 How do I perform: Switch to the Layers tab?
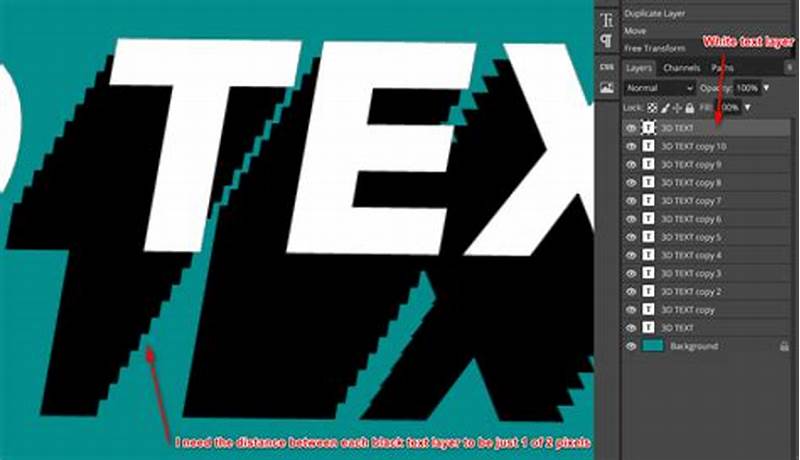[639, 68]
